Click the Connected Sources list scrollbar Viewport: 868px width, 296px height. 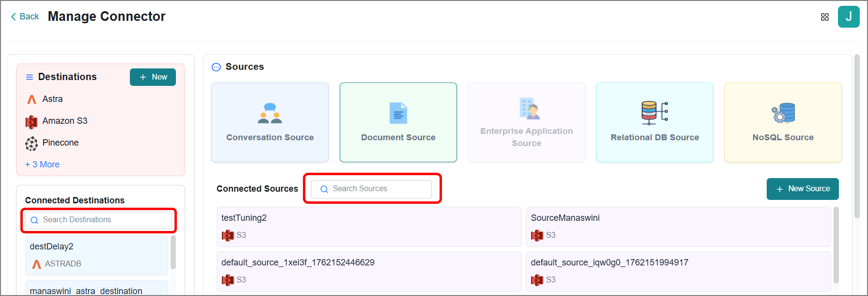[x=836, y=245]
